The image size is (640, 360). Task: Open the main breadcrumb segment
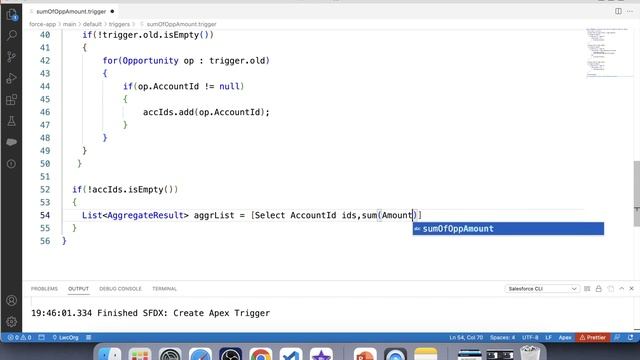click(x=69, y=24)
